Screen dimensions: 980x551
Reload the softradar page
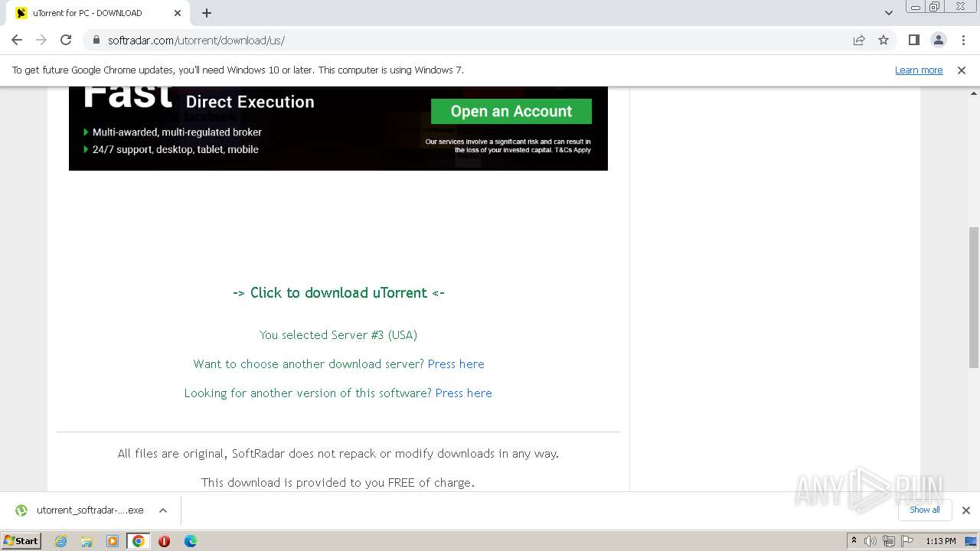[x=66, y=40]
